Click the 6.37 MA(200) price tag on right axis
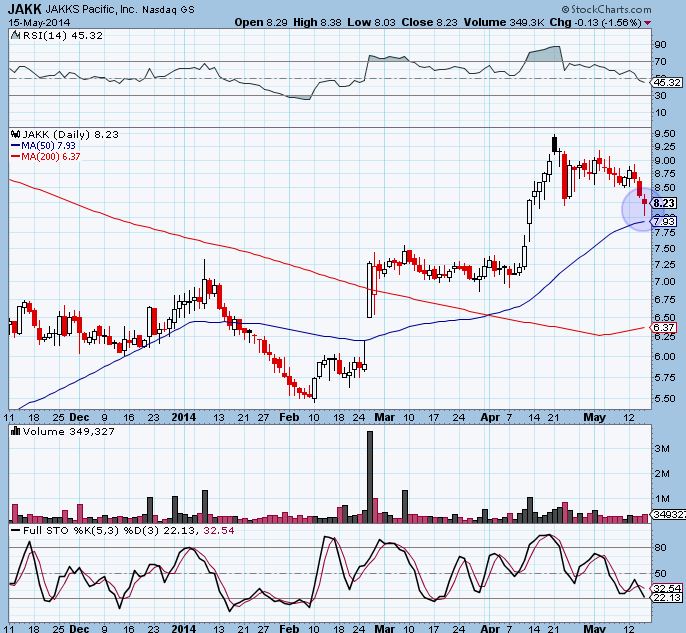 point(664,327)
